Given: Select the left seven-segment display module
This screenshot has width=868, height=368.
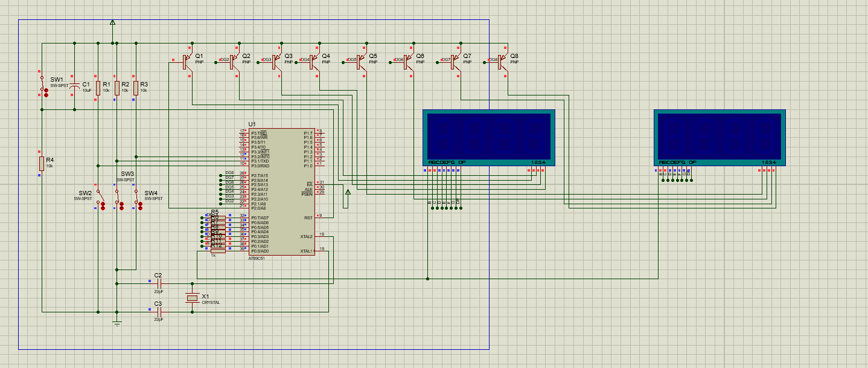Looking at the screenshot, I should (x=489, y=138).
